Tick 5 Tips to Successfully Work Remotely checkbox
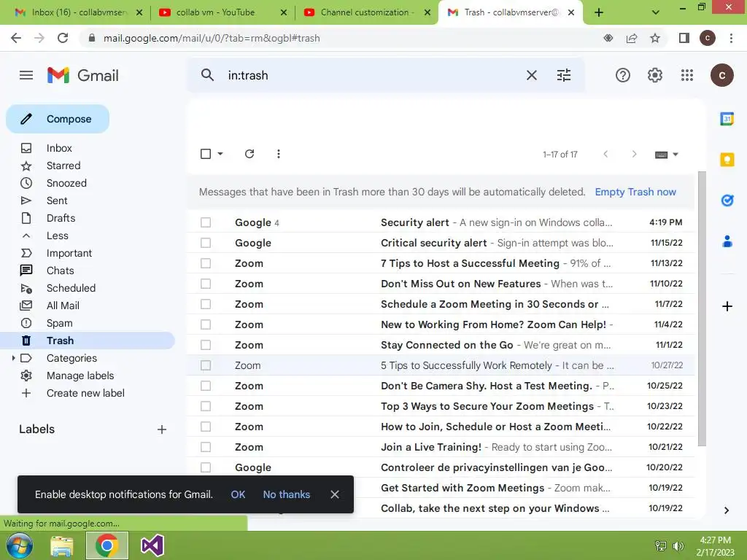Screen dimensions: 747x560 coord(206,365)
